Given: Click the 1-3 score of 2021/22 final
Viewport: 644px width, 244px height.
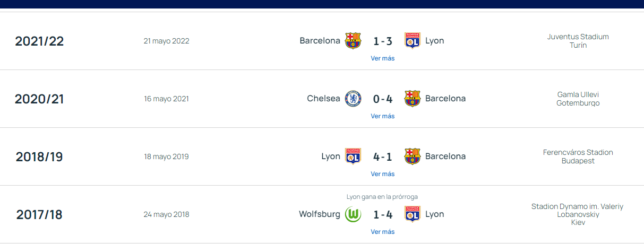Looking at the screenshot, I should pyautogui.click(x=383, y=41).
